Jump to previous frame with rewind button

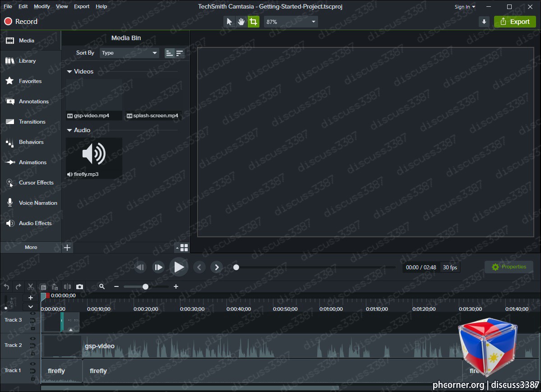click(140, 267)
